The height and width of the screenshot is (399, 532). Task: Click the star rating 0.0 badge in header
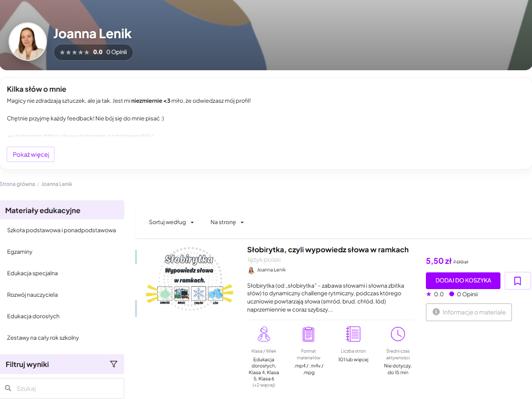[93, 52]
